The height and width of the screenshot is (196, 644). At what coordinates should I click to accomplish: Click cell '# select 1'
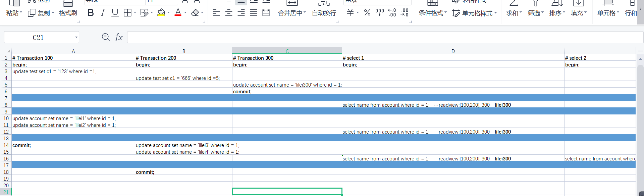453,58
